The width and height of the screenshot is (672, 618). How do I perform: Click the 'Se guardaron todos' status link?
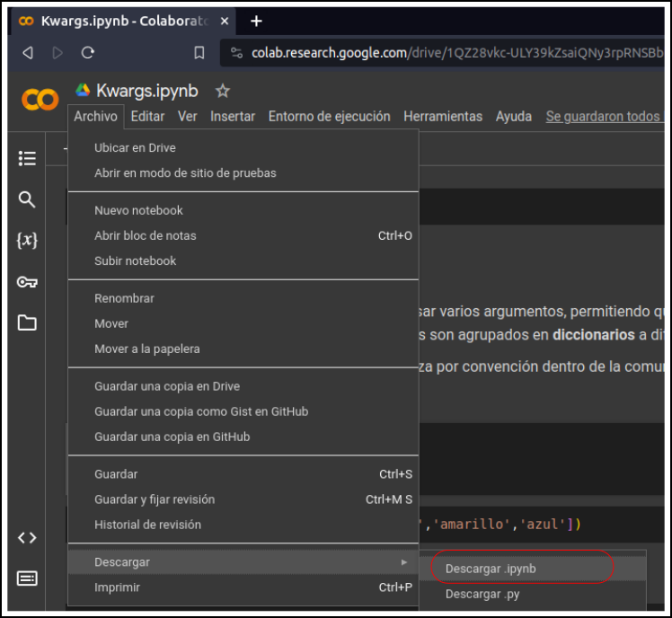tap(605, 116)
